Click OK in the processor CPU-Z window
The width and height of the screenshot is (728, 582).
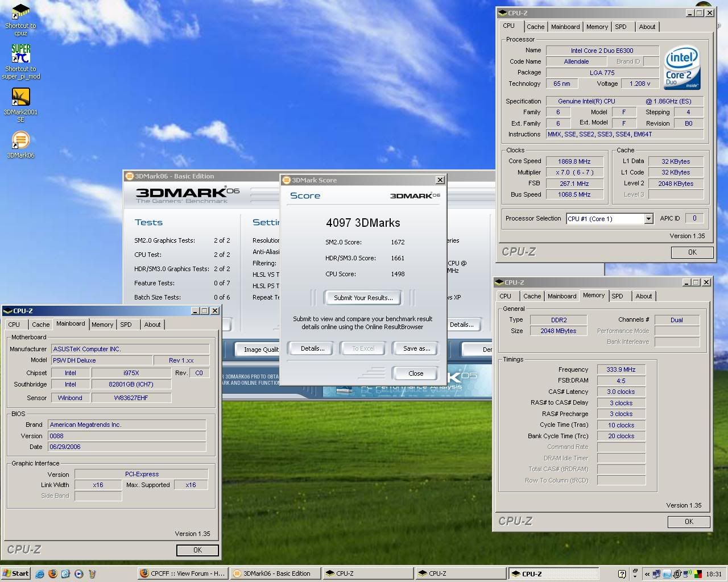coord(692,252)
